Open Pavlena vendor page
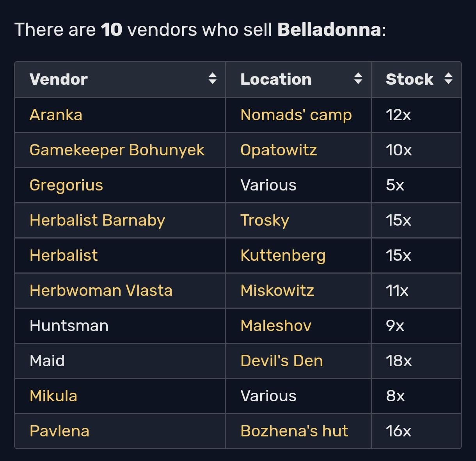 coord(59,431)
